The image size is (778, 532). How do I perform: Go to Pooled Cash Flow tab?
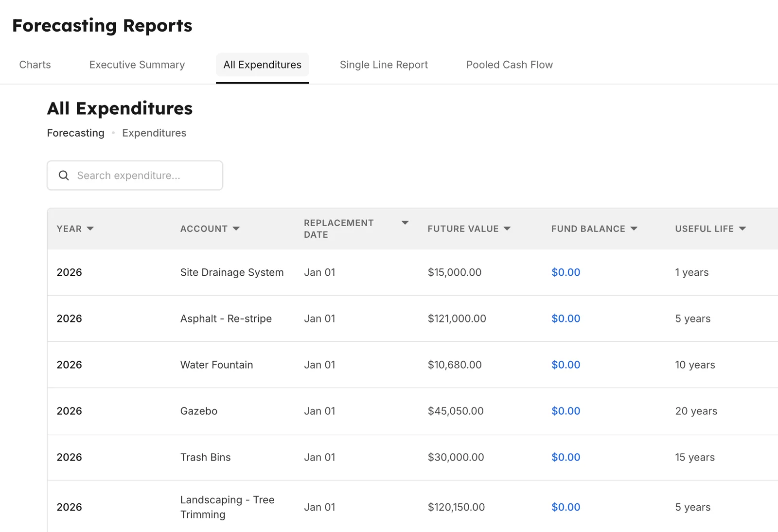coord(510,65)
